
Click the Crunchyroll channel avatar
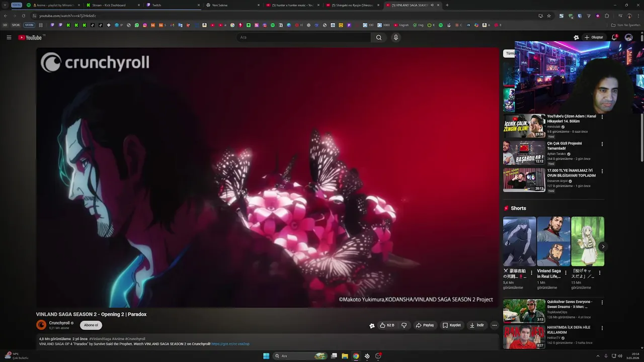click(41, 325)
